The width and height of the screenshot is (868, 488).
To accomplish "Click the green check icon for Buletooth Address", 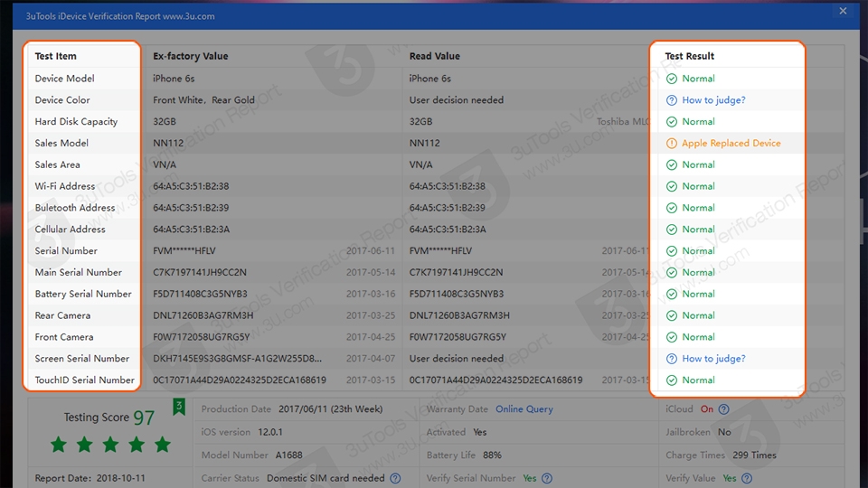I will 672,208.
